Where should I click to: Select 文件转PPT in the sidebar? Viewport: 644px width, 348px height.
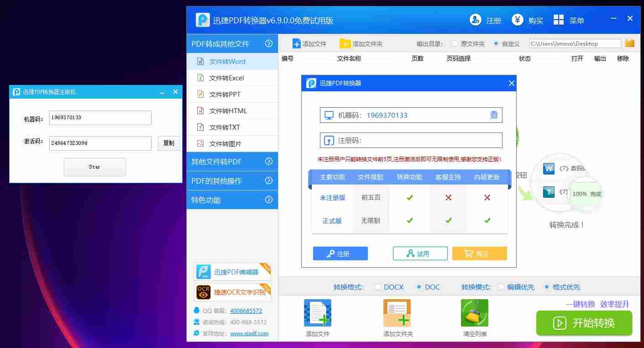[x=232, y=94]
